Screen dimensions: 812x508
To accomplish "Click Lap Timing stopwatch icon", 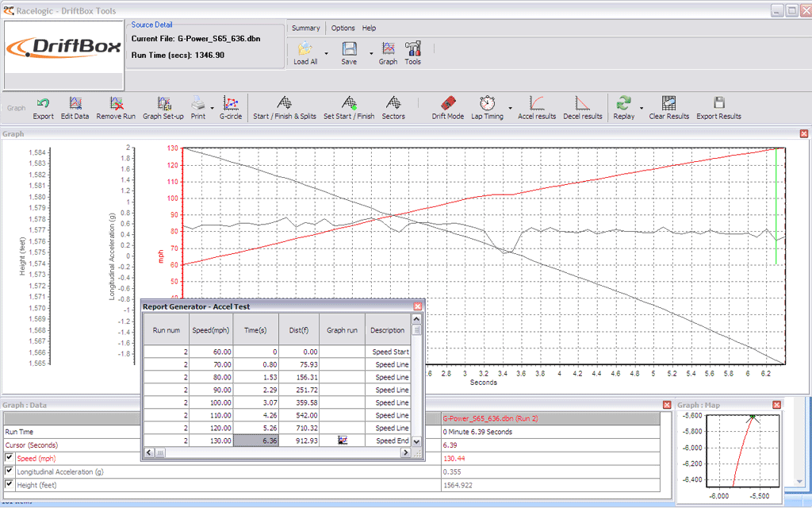I will pos(487,102).
